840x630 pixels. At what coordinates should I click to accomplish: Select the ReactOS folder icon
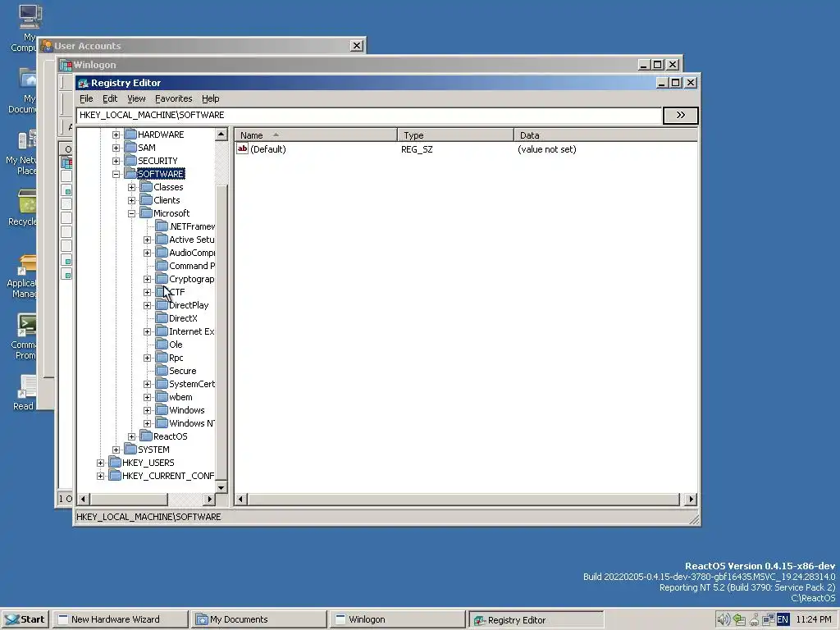click(x=146, y=436)
